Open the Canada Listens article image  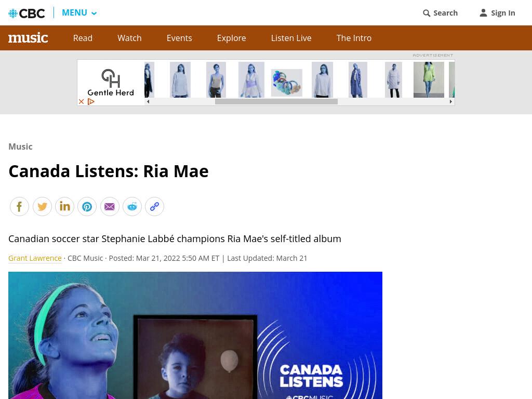tap(195, 335)
